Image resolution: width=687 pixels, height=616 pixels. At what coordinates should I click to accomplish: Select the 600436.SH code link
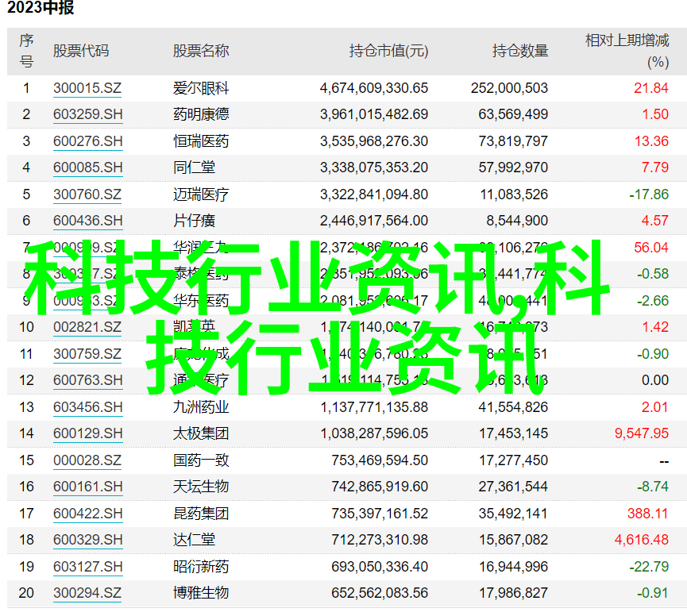click(87, 221)
